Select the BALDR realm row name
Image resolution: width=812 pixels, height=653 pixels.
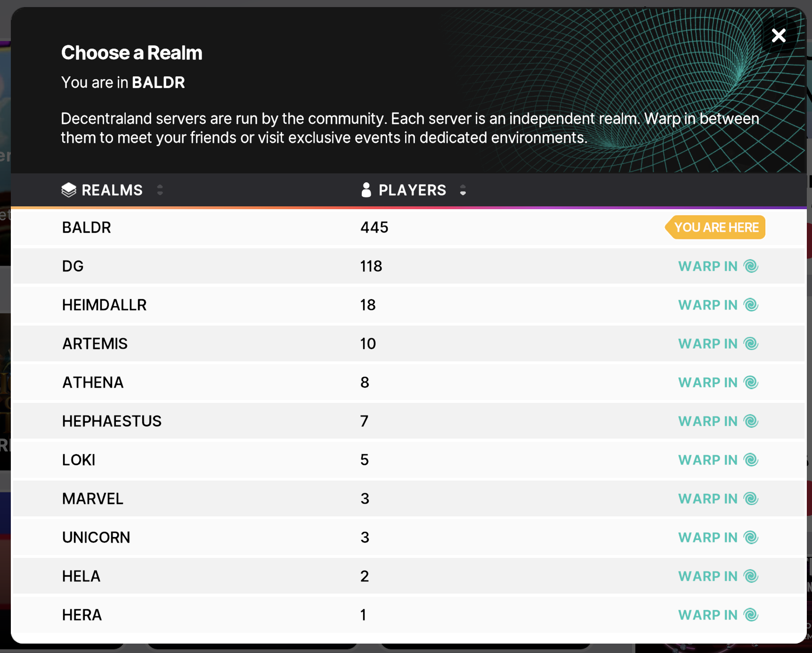point(87,228)
